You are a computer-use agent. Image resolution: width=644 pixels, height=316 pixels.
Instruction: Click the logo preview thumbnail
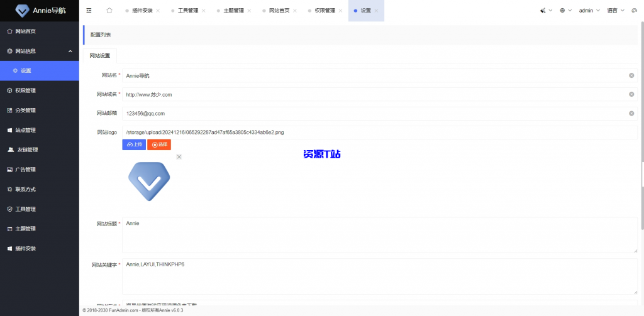pos(149,181)
